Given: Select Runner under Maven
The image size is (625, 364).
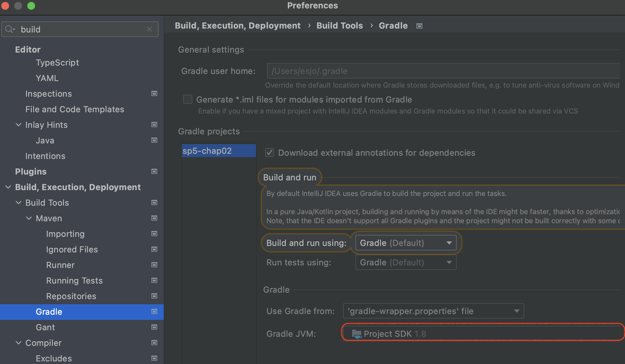Looking at the screenshot, I should (60, 265).
